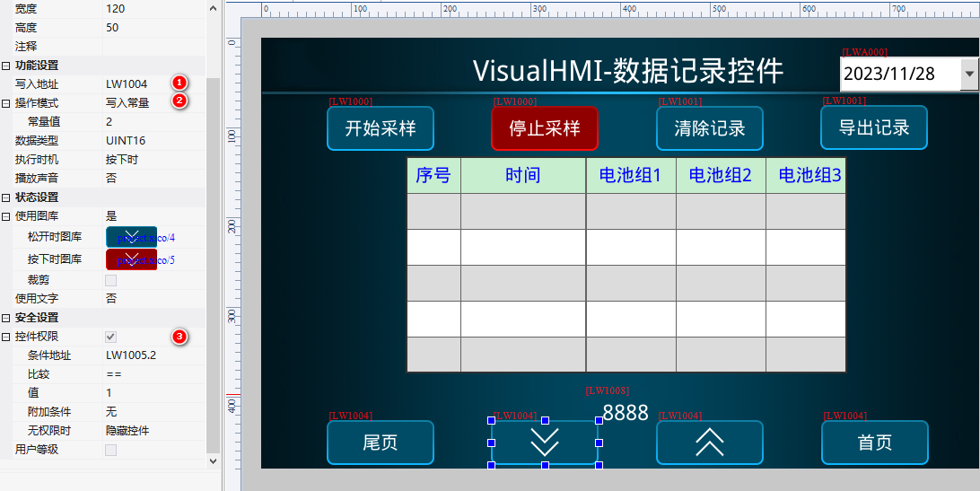Collapse the 状态设置 section
The height and width of the screenshot is (491, 980).
(6, 197)
